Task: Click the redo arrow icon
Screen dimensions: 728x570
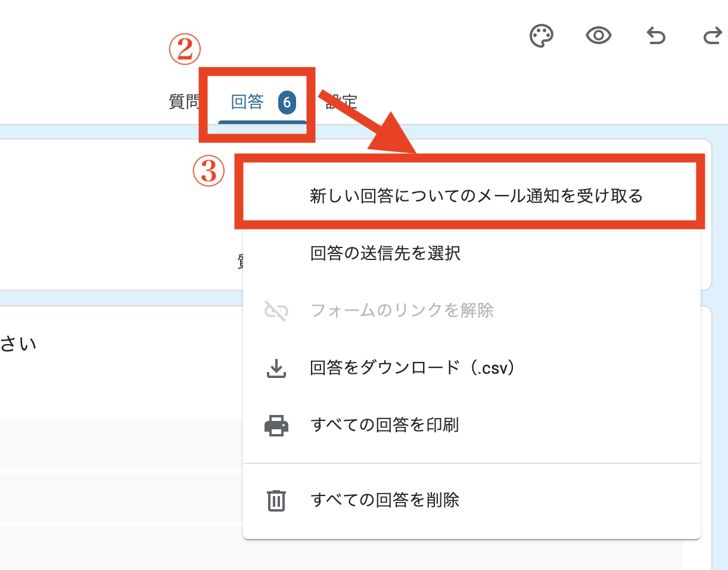Action: point(713,37)
